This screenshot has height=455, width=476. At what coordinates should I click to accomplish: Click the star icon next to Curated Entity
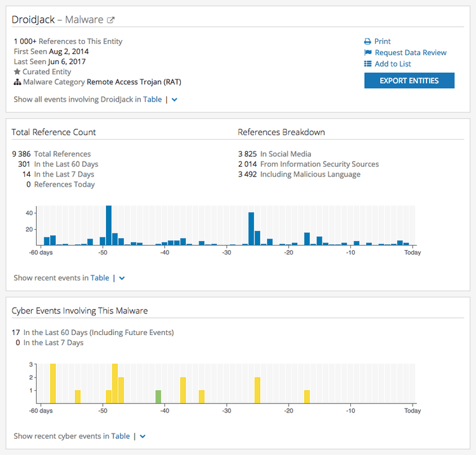click(x=17, y=72)
